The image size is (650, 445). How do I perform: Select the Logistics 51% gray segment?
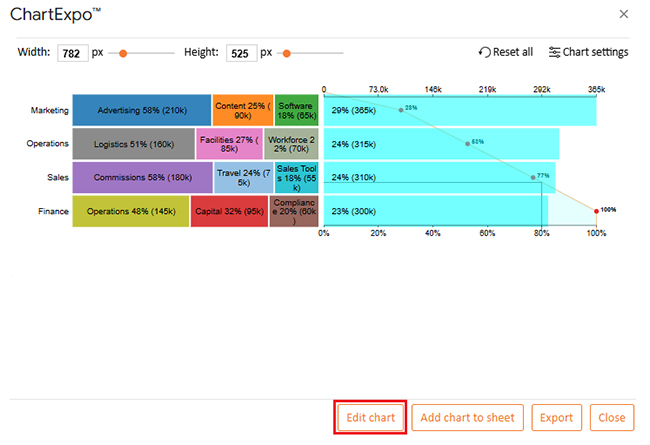[x=133, y=144]
